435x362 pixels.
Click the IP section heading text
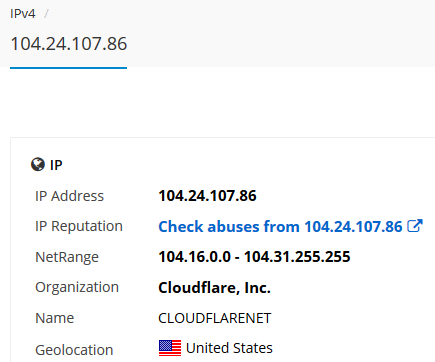pyautogui.click(x=56, y=165)
